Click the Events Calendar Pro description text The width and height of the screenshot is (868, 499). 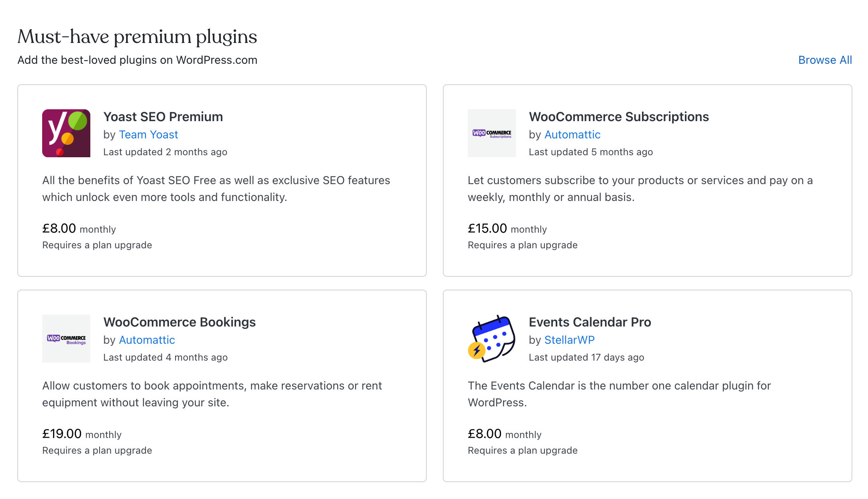619,394
